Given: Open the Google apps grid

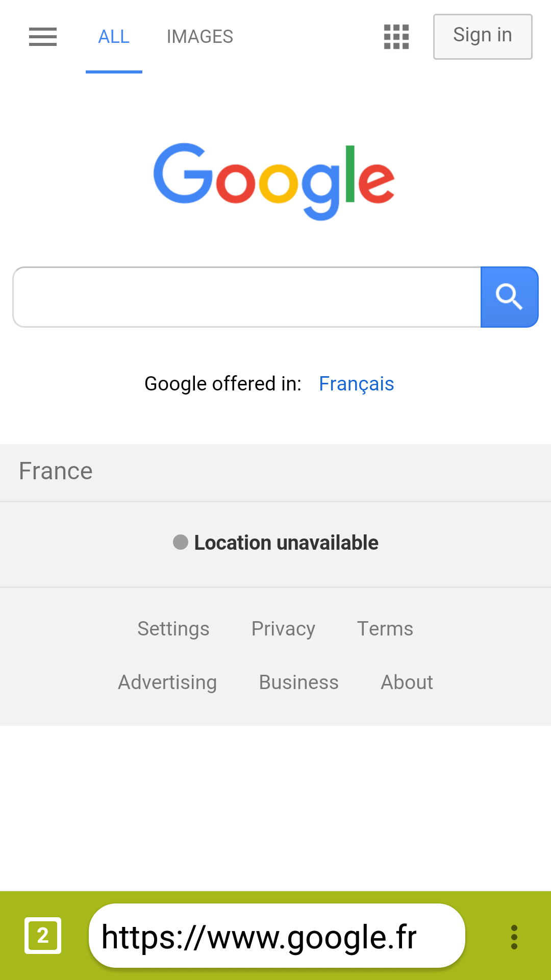Looking at the screenshot, I should pyautogui.click(x=396, y=37).
